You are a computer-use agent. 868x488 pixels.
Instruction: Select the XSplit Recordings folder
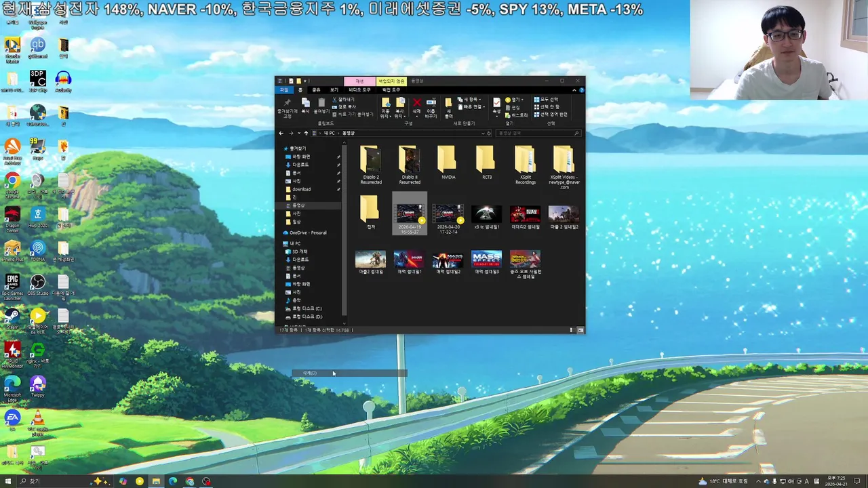tap(526, 165)
